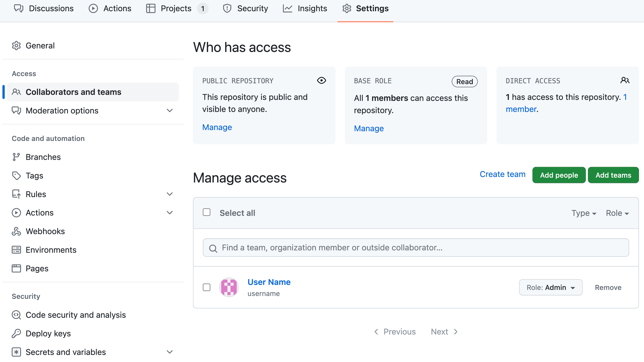The width and height of the screenshot is (644, 362).
Task: Click the Collaborators and teams people icon
Action: 16,92
